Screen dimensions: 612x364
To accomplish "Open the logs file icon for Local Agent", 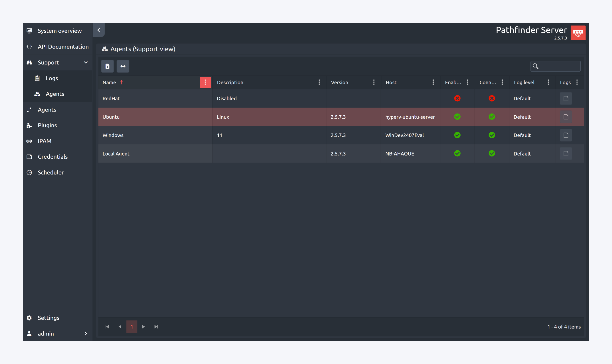I will point(566,154).
